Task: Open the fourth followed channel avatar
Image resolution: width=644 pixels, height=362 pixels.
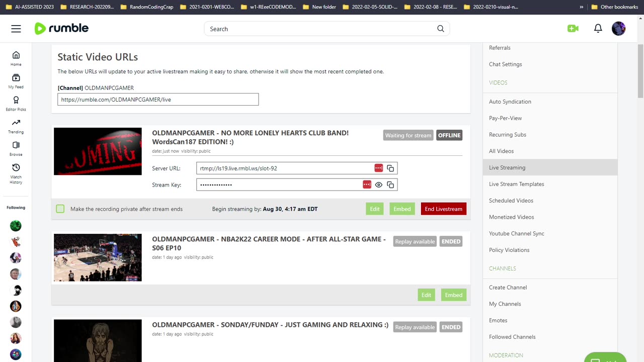Action: 16,274
